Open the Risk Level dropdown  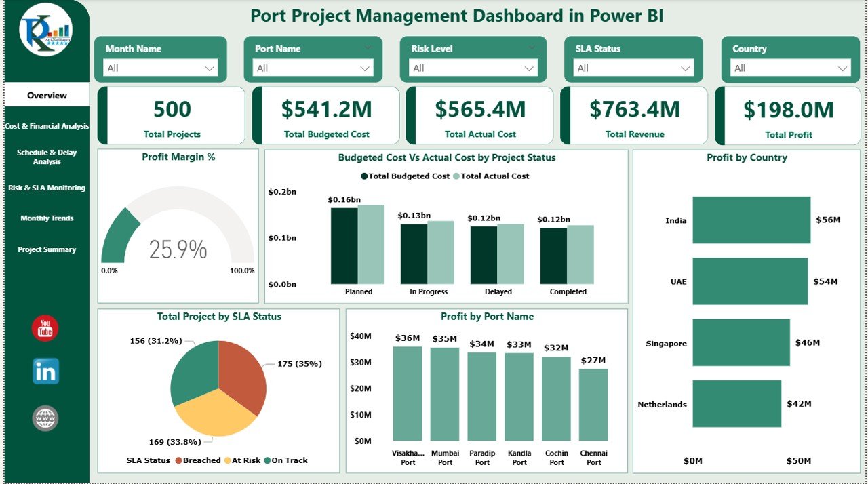529,68
